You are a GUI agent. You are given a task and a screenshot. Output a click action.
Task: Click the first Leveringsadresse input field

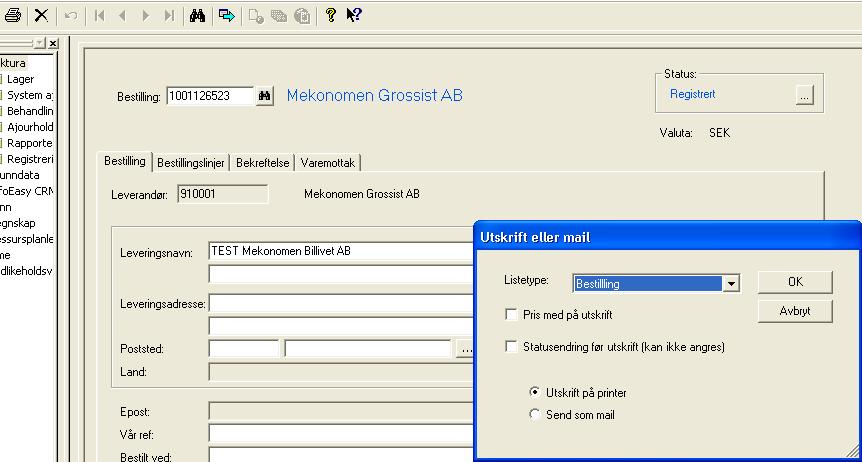coord(341,303)
